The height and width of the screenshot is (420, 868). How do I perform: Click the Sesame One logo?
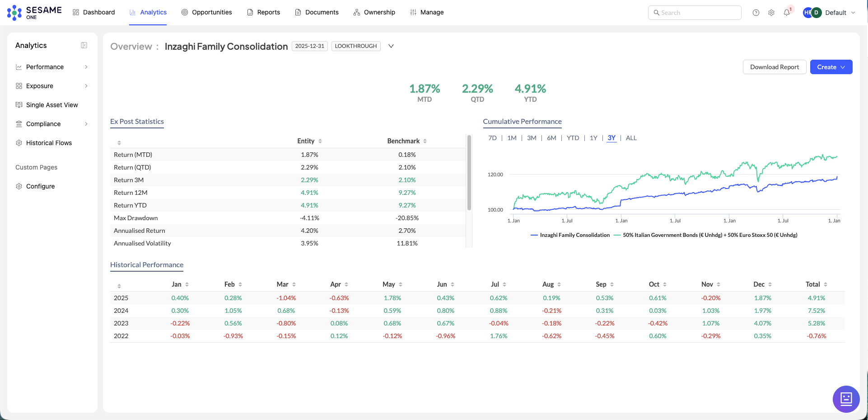point(34,13)
